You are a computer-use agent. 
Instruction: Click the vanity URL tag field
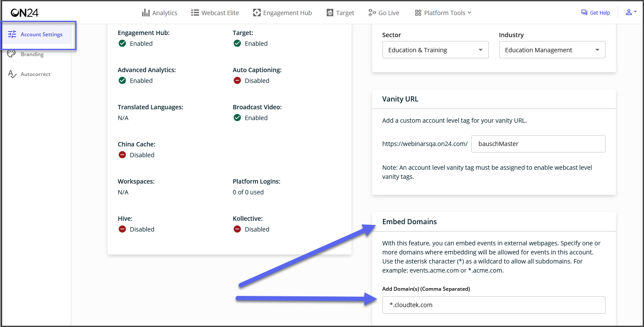click(x=538, y=144)
